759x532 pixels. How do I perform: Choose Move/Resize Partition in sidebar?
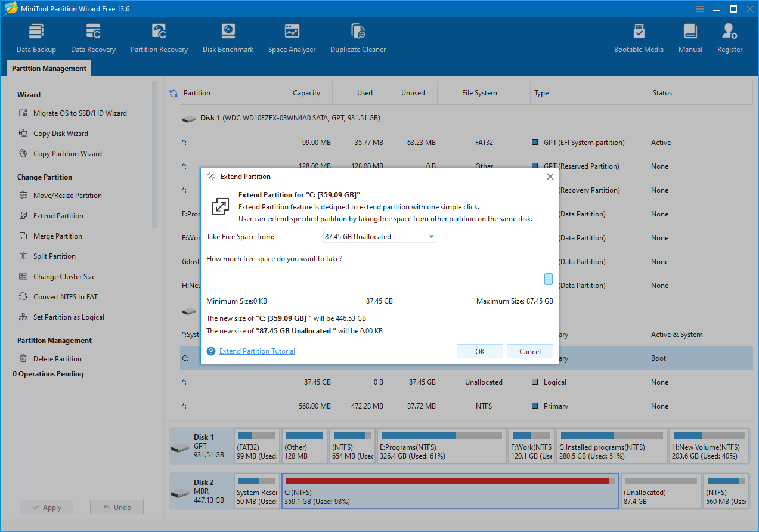click(60, 196)
